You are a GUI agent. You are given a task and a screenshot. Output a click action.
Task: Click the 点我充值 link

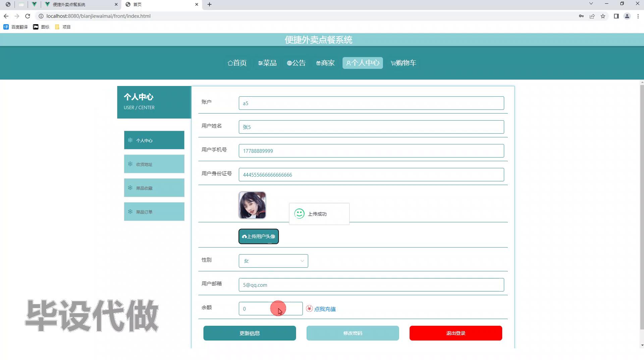pos(325,309)
